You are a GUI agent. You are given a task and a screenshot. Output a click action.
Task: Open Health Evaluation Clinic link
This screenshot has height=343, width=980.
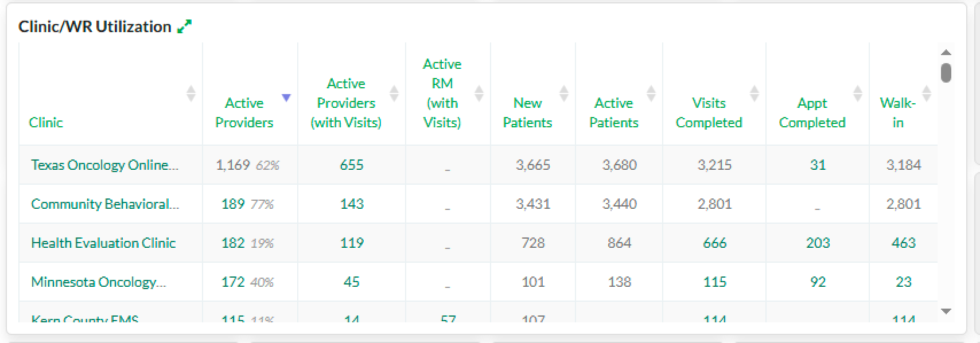click(103, 243)
